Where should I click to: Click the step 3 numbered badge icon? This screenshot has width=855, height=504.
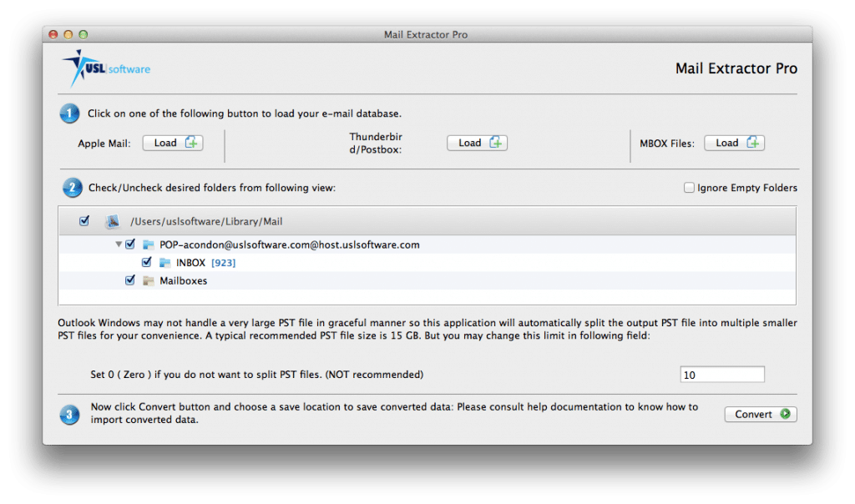69,414
